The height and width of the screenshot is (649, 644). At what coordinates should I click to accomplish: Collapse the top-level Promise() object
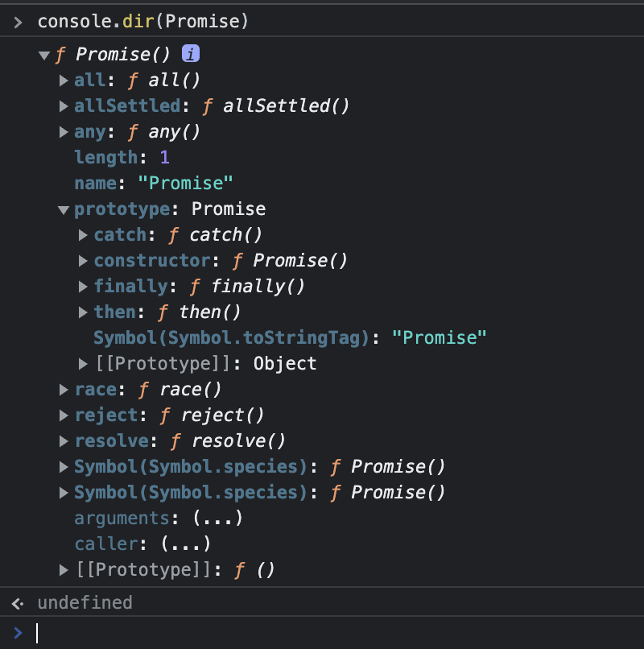44,55
